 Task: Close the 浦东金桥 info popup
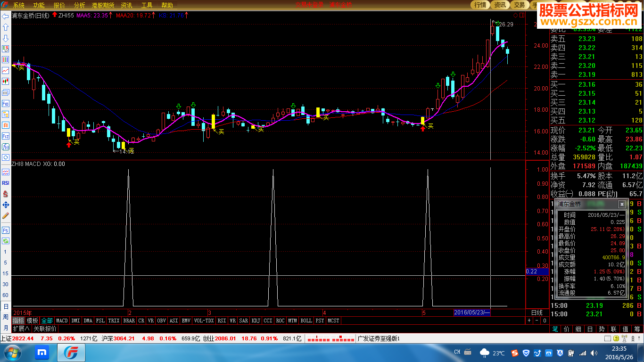(x=622, y=204)
